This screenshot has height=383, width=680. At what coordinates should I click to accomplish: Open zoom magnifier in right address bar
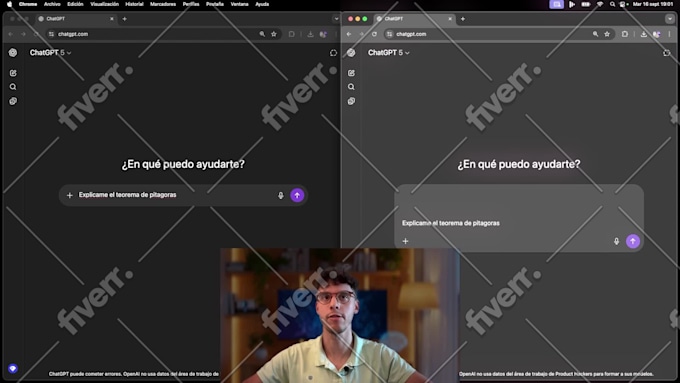[595, 34]
